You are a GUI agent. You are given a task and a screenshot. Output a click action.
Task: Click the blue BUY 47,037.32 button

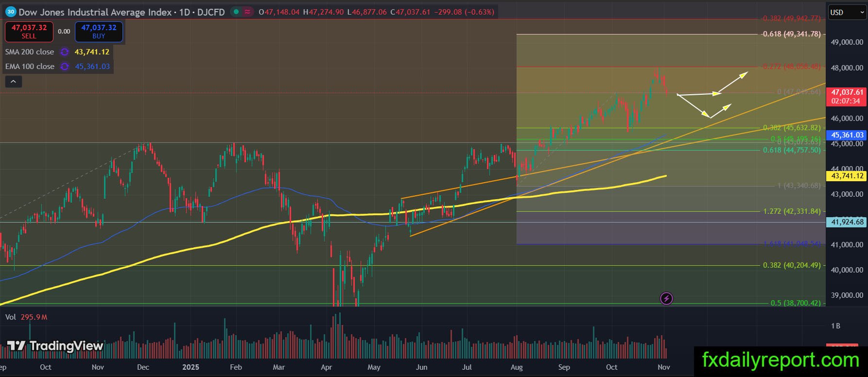point(99,32)
